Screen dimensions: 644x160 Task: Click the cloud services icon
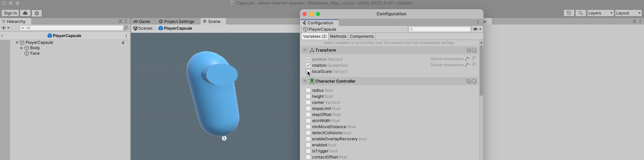[x=25, y=13]
